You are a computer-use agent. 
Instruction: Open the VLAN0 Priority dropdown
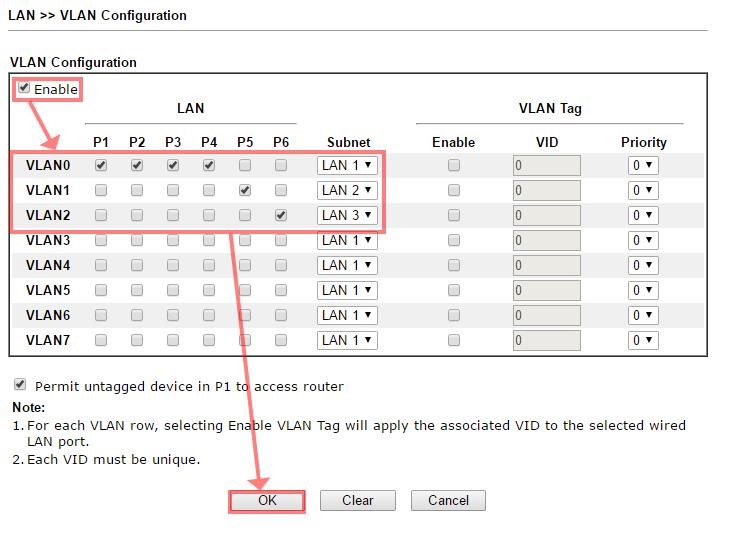(x=642, y=165)
